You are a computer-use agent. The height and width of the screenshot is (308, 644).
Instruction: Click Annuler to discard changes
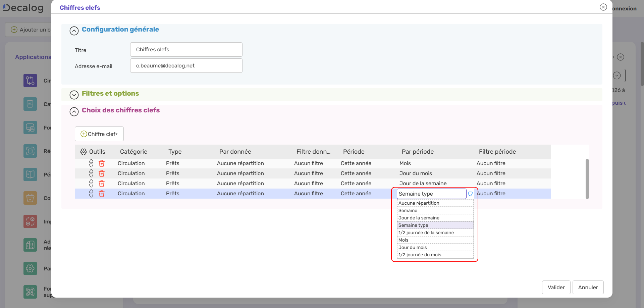(588, 287)
